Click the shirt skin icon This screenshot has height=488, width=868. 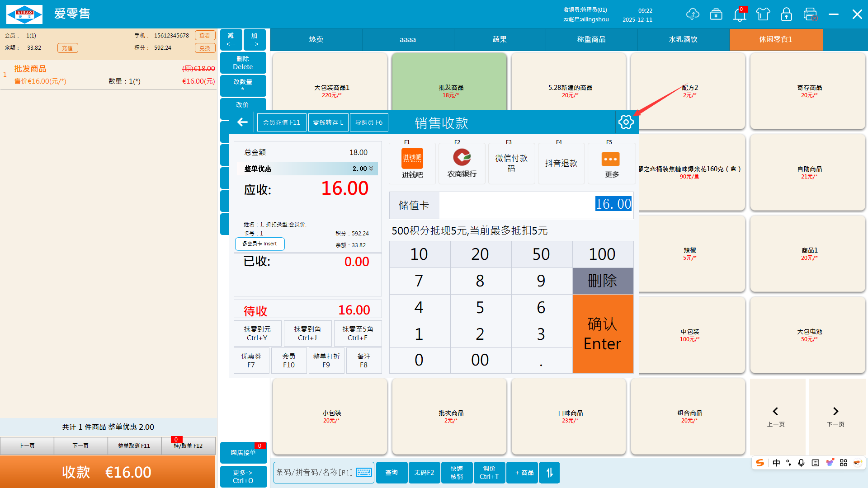point(763,14)
